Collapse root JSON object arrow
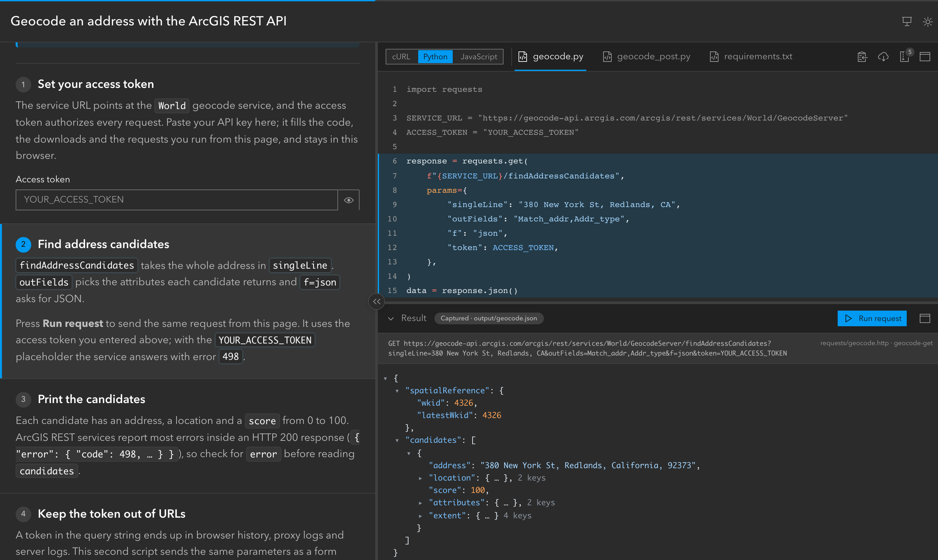The image size is (938, 560). point(385,379)
